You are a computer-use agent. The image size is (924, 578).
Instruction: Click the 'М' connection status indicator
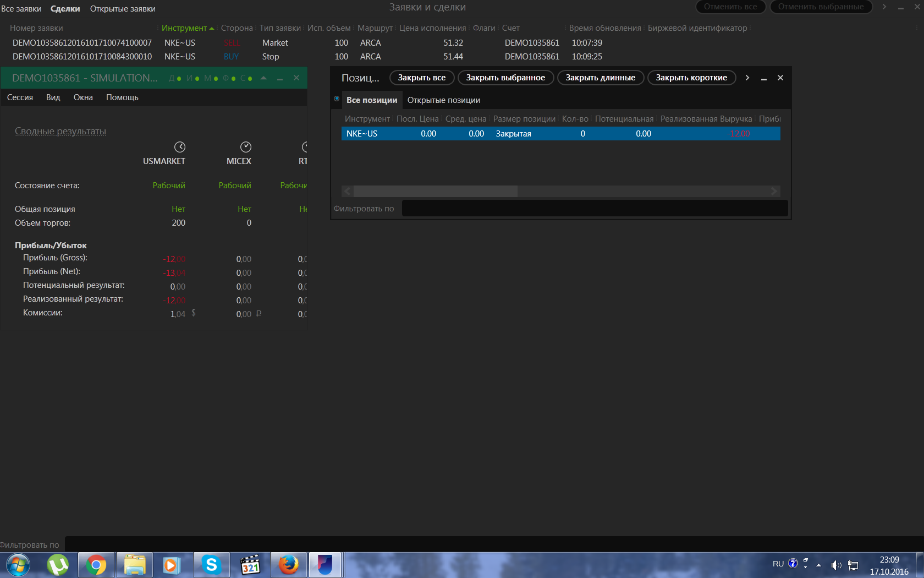[x=211, y=78]
